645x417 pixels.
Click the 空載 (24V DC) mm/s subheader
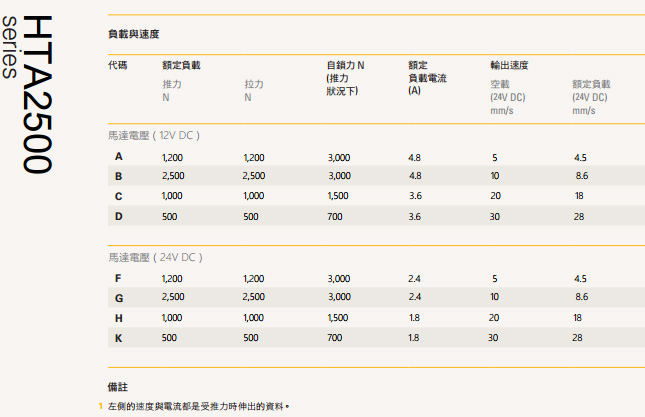pos(508,97)
